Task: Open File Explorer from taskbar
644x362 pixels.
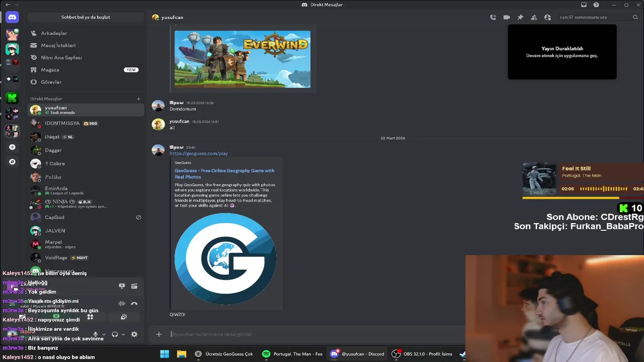Action: click(x=182, y=354)
